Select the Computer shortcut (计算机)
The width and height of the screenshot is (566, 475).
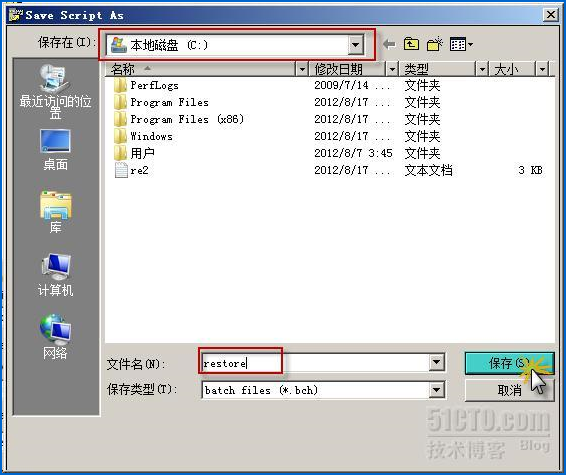(55, 274)
